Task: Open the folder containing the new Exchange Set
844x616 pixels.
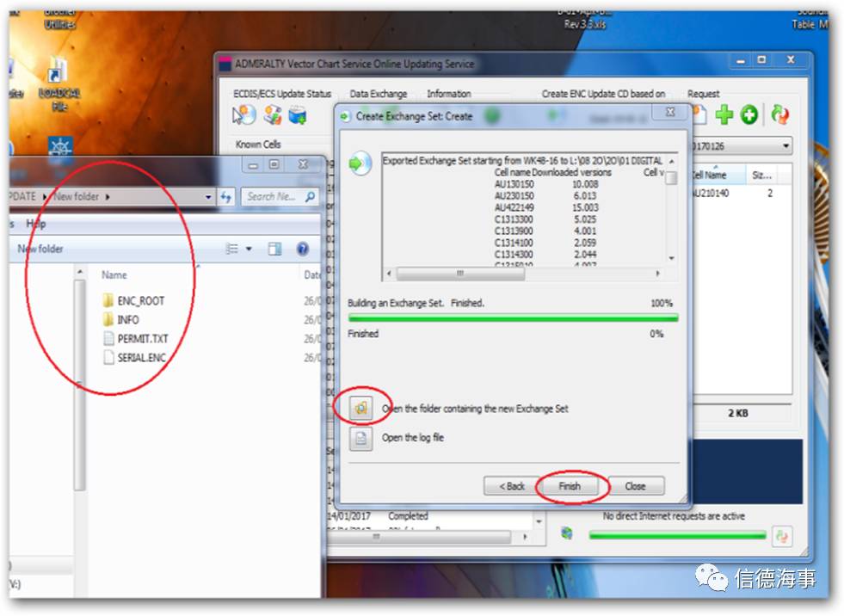Action: point(360,408)
